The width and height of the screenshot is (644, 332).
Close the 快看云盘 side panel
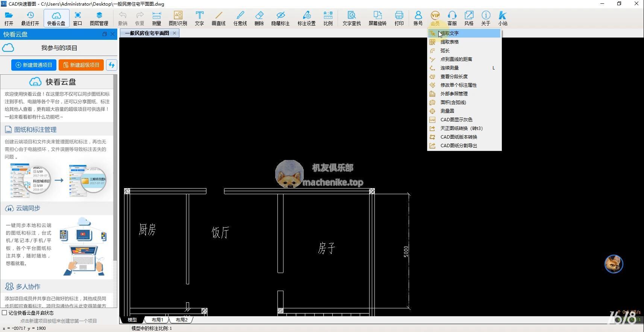tap(113, 34)
